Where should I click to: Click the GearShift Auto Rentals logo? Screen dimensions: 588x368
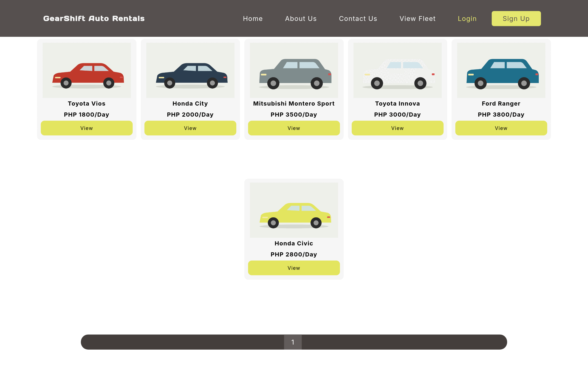[94, 18]
